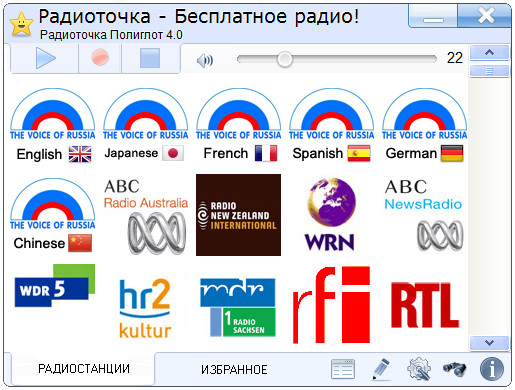Select Voice of Russia Chinese station
This screenshot has width=515, height=390.
[53, 215]
